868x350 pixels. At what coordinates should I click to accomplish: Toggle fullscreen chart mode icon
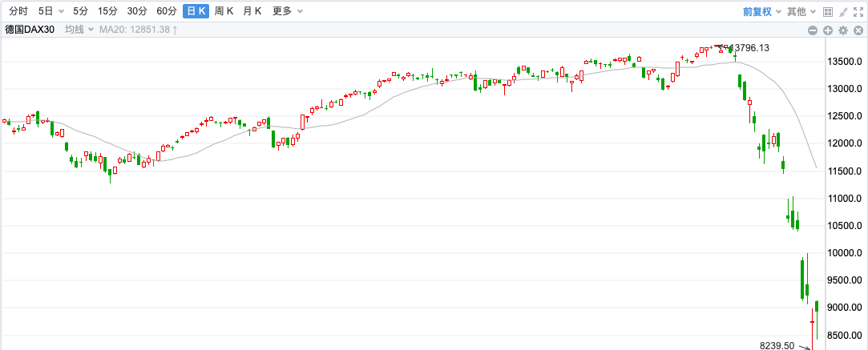point(858,11)
